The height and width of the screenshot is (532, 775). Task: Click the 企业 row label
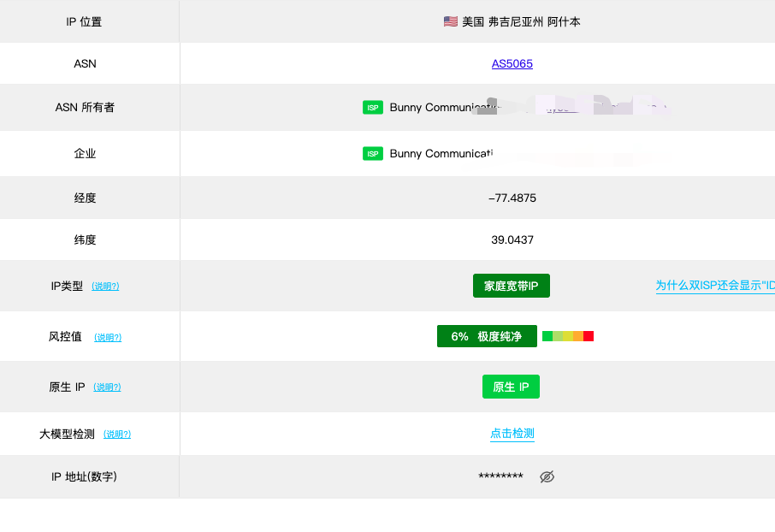point(85,154)
